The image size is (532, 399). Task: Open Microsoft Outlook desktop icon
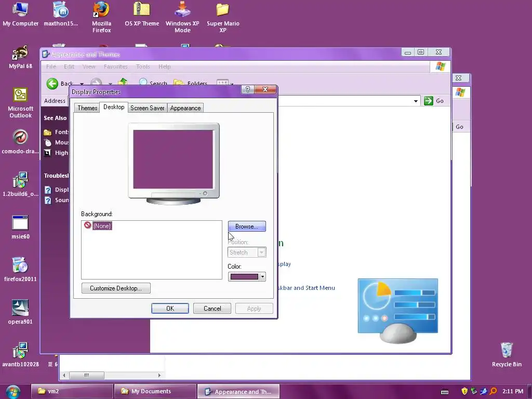(x=20, y=103)
